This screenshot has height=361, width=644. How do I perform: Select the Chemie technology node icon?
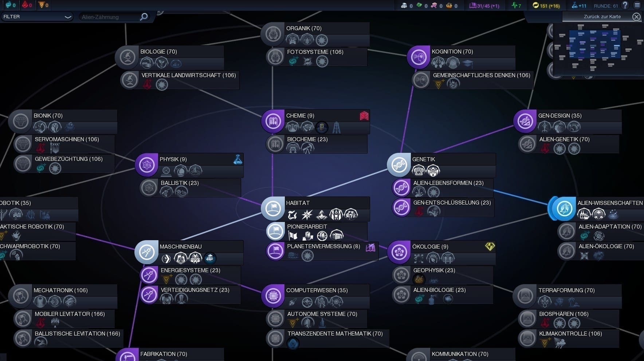(x=273, y=121)
